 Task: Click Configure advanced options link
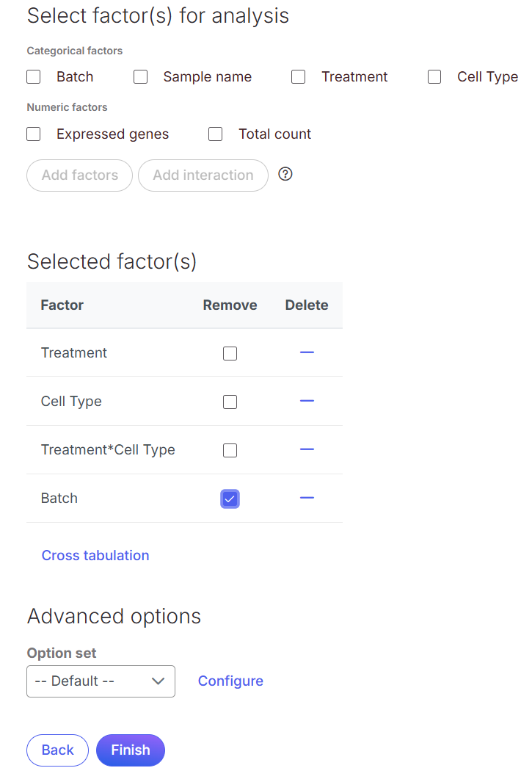point(230,681)
